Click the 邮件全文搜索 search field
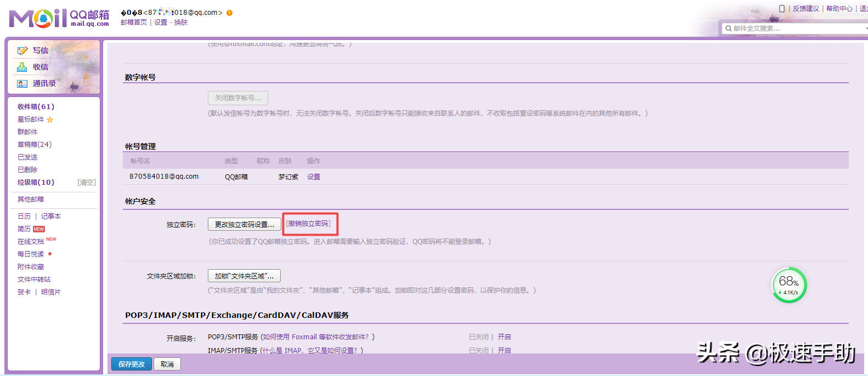Viewport: 868px width, 376px height. (795, 29)
